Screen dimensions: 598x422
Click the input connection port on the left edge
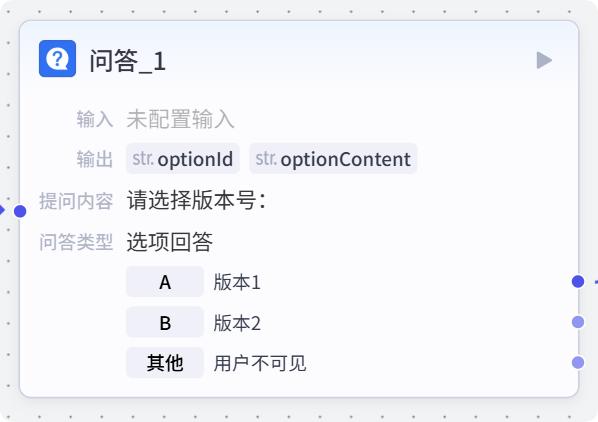20,211
